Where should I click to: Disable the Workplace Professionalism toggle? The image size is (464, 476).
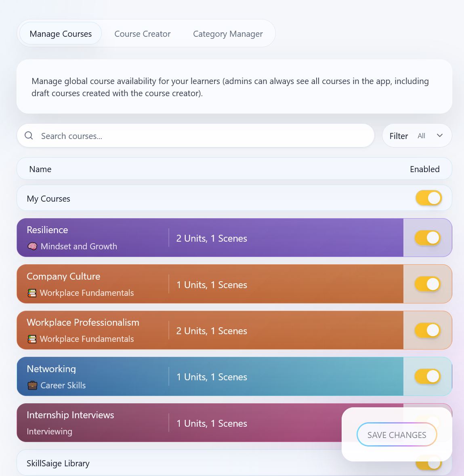pyautogui.click(x=428, y=330)
